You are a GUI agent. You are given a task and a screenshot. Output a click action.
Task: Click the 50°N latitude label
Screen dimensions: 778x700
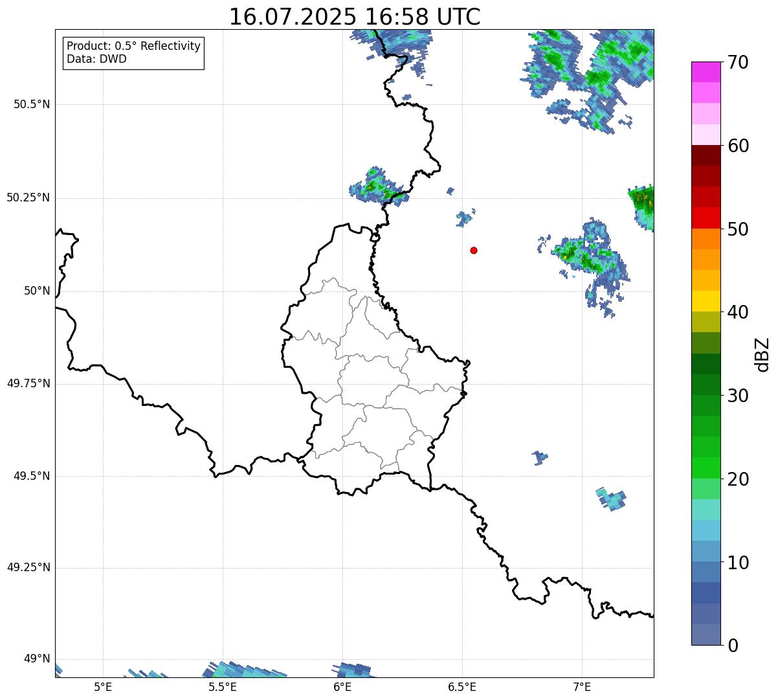point(37,291)
